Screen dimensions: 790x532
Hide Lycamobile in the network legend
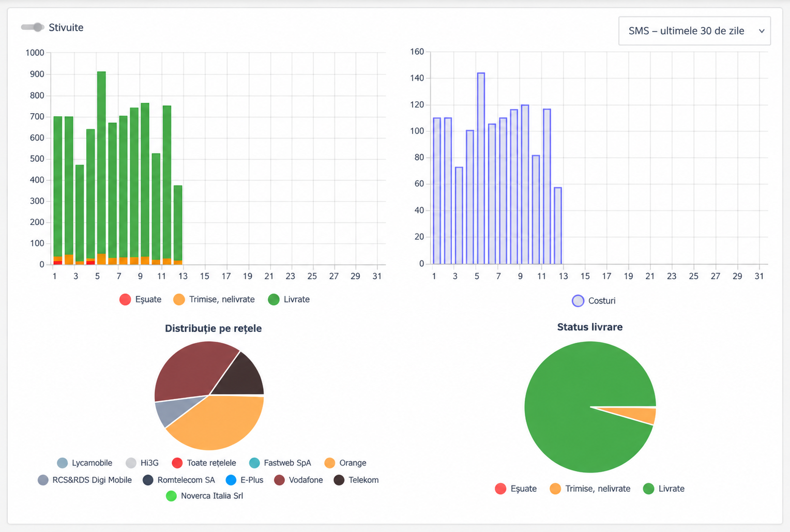point(84,463)
